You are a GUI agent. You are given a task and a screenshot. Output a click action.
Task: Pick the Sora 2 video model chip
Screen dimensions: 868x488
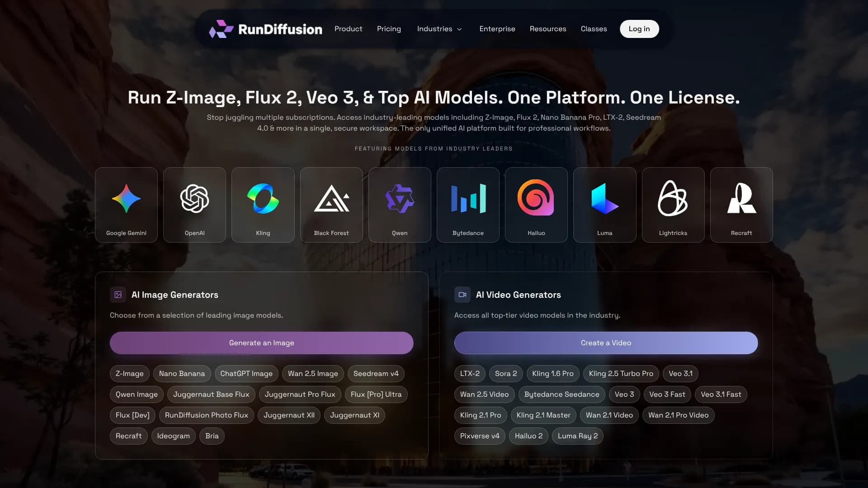(505, 374)
